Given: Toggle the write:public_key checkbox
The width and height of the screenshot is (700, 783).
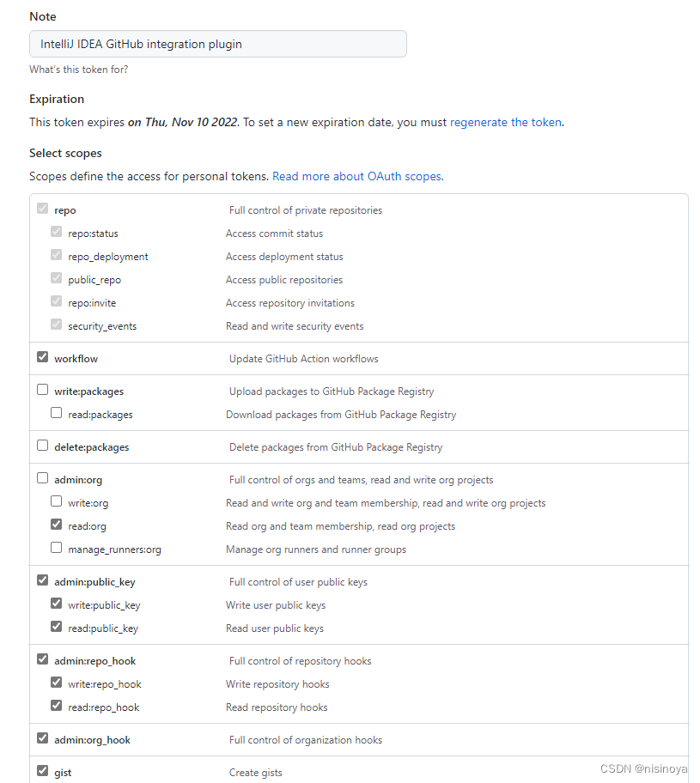Looking at the screenshot, I should pyautogui.click(x=57, y=604).
